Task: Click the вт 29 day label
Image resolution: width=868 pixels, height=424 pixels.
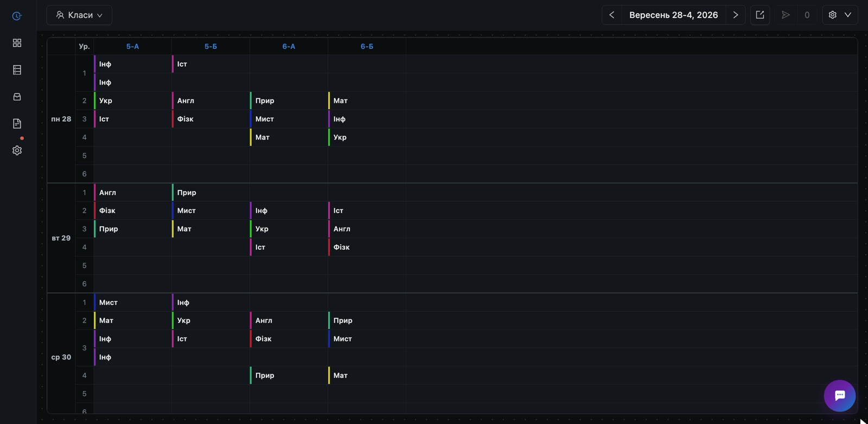Action: 61,238
